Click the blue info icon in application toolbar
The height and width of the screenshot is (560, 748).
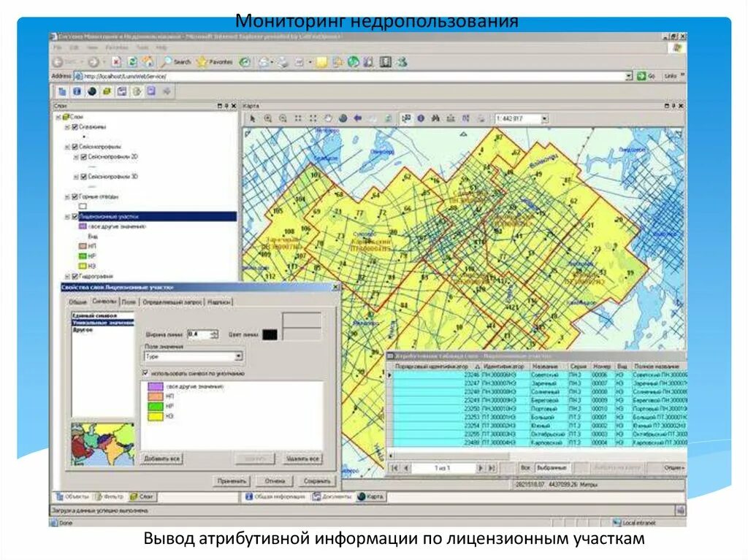(77, 91)
